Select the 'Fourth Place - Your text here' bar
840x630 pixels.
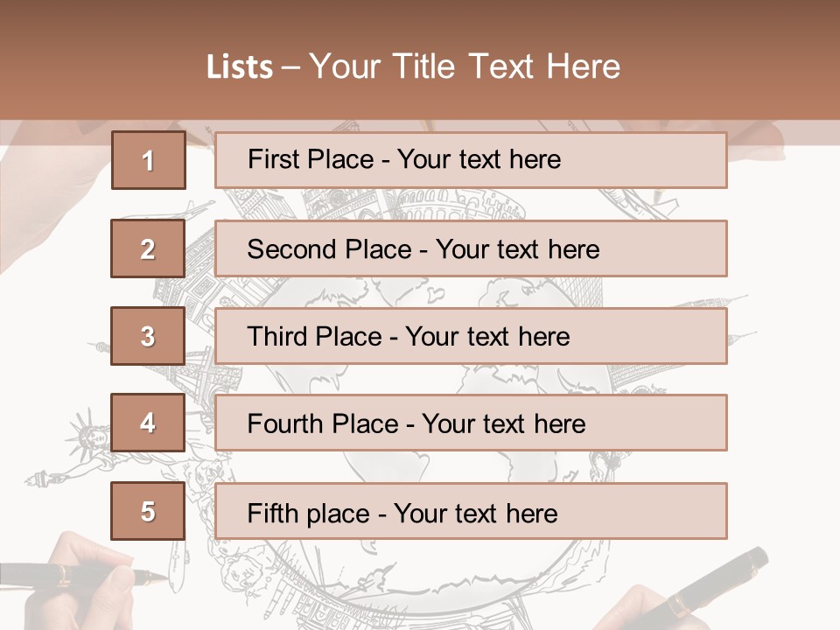[471, 423]
